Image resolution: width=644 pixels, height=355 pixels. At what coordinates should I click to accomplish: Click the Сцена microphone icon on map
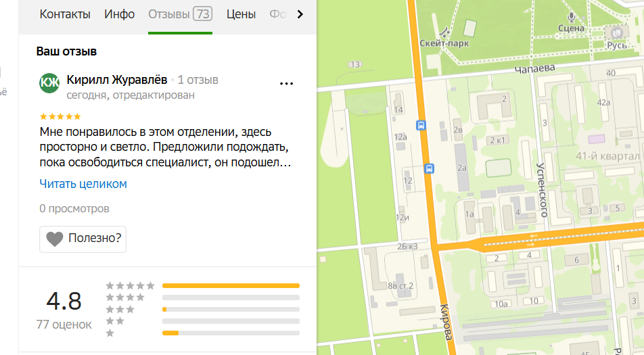click(x=571, y=17)
